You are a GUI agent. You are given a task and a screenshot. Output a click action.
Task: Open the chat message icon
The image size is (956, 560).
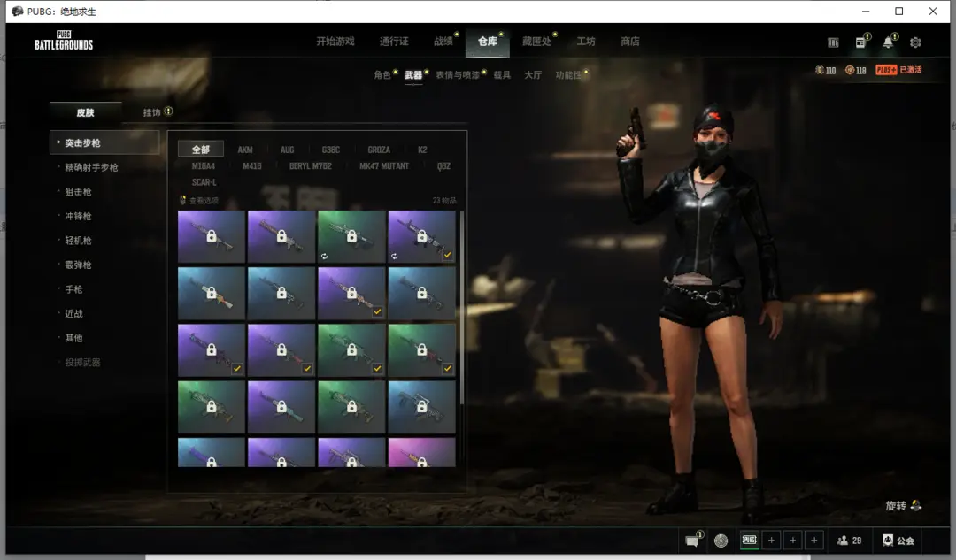(692, 541)
